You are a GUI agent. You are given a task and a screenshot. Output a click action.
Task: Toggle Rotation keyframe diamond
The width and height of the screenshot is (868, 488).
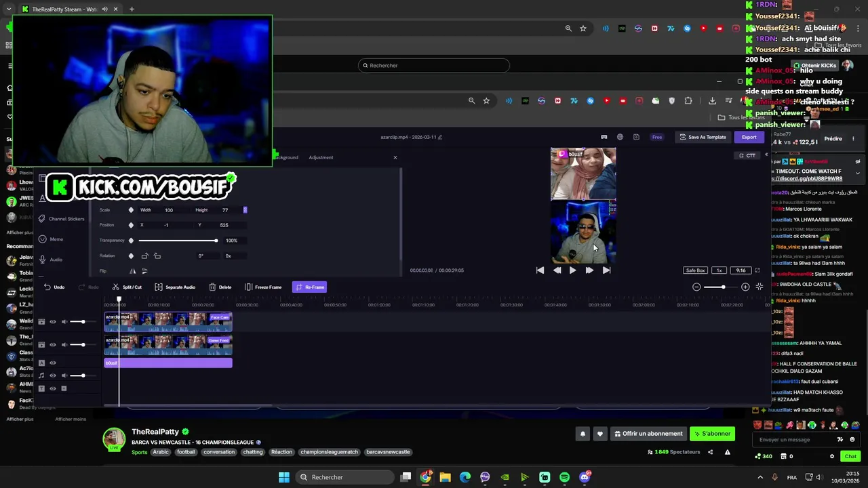tap(131, 256)
